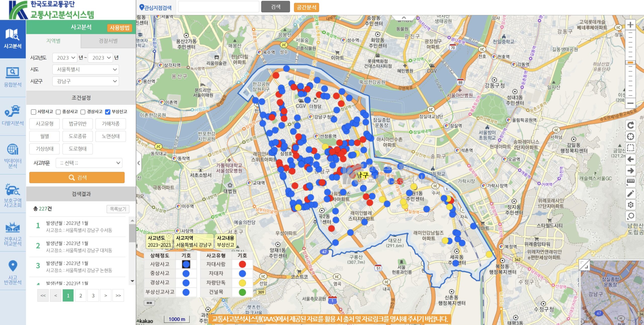This screenshot has width=644, height=325.
Task: Enable the 중상사고 checkbox
Action: click(58, 112)
